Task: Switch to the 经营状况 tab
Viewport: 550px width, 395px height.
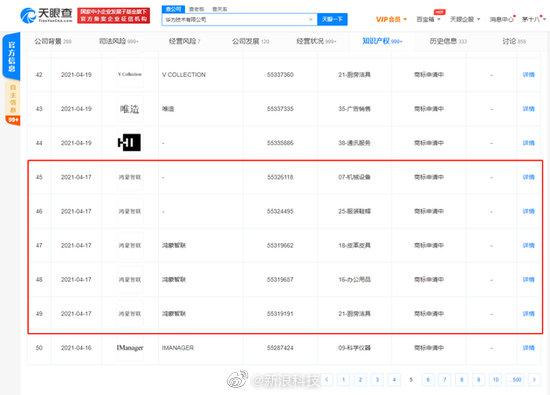Action: 316,41
